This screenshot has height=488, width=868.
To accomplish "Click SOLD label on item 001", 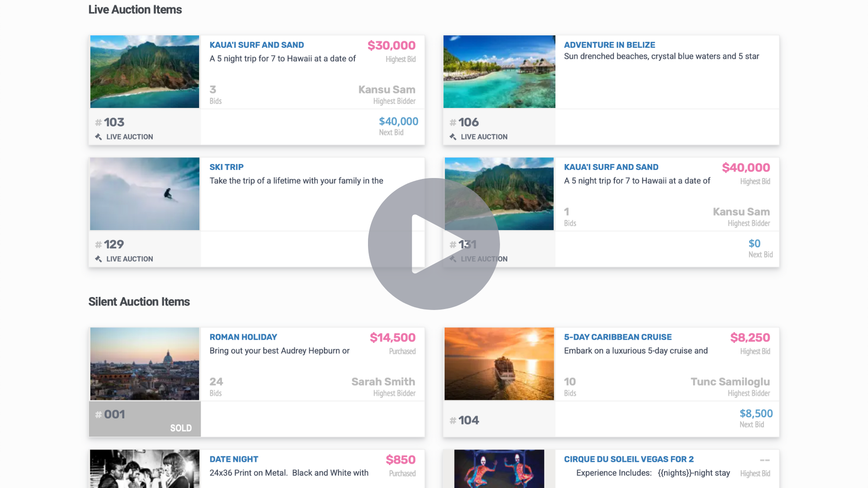I will click(181, 428).
